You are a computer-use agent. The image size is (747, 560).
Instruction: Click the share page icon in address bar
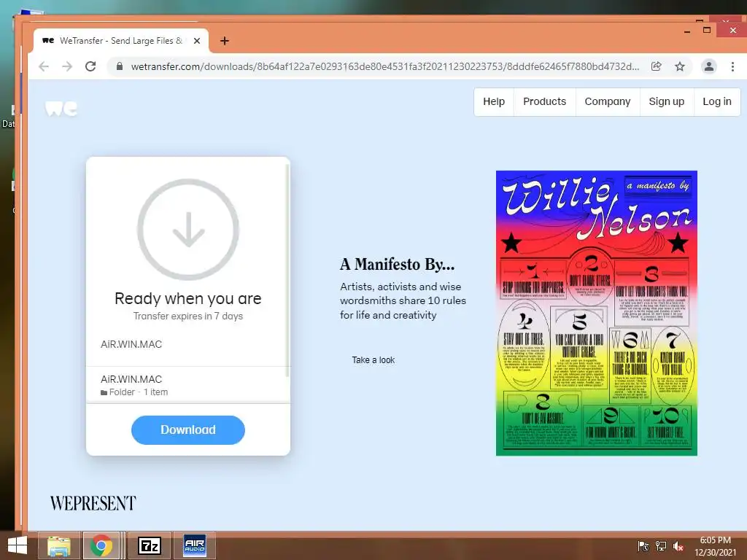(x=657, y=66)
